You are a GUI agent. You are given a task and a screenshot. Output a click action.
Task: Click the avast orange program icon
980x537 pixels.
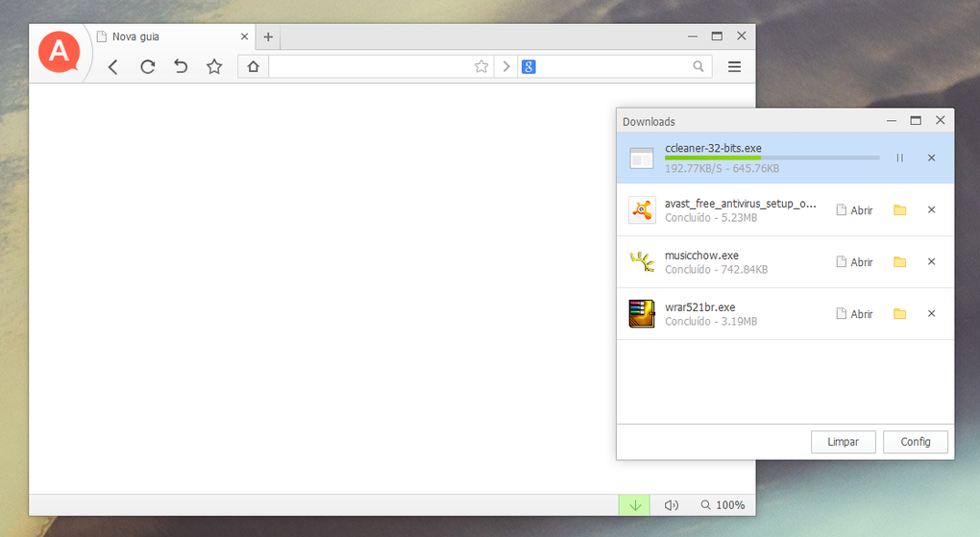(642, 210)
